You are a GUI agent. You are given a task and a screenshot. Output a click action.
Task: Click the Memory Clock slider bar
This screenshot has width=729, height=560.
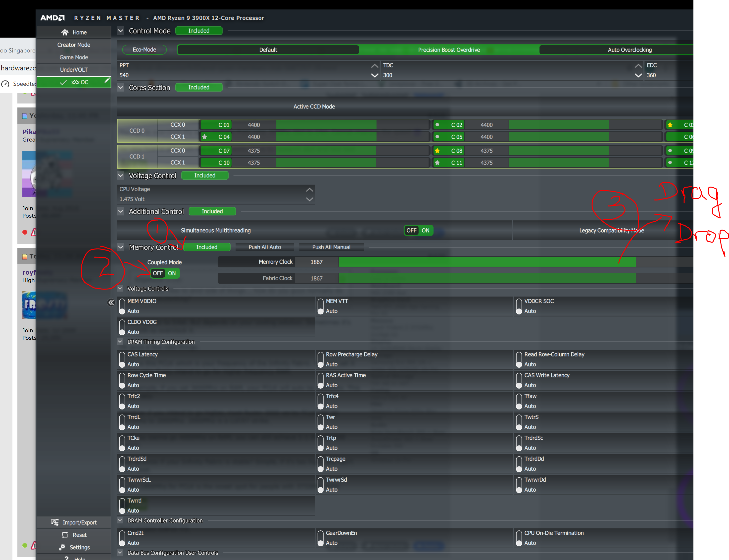(x=486, y=262)
